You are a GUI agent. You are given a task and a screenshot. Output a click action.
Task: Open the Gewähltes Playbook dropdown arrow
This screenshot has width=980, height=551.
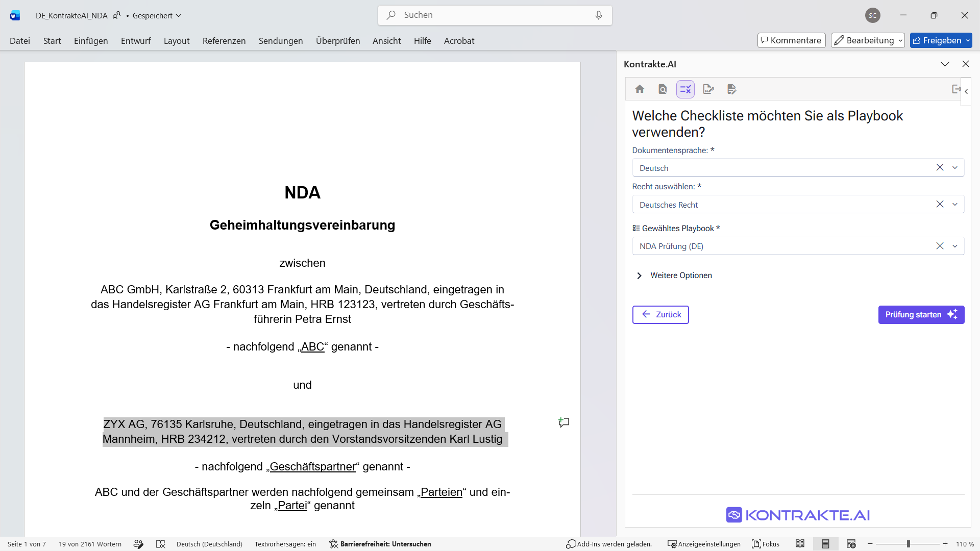pos(955,246)
